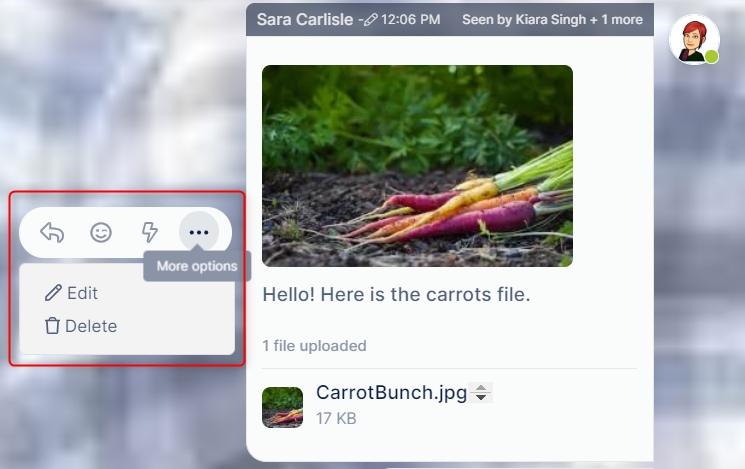Click the reply arrow icon
Viewport: 745px width, 469px height.
click(52, 232)
